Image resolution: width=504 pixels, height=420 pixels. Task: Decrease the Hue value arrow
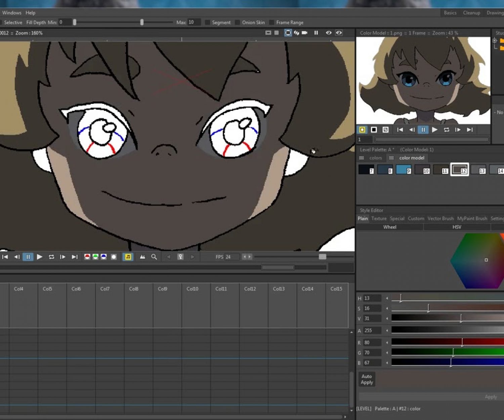pos(387,298)
